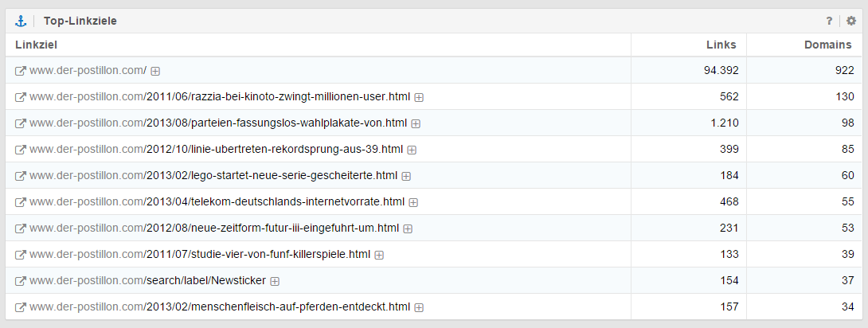Screen dimensions: 868x328
Task: Expand the studie-vier-von-funf-killerspiele row plus box
Action: [379, 255]
